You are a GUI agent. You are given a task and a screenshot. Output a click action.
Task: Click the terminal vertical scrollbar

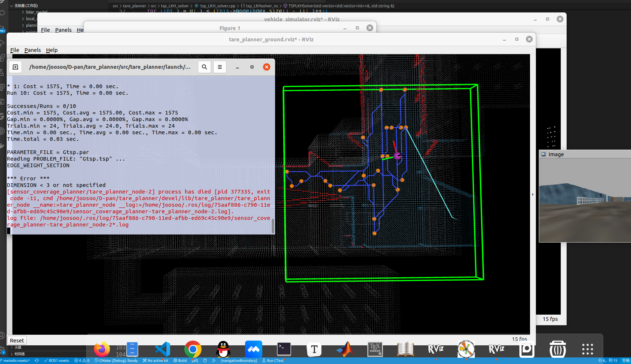[273, 226]
